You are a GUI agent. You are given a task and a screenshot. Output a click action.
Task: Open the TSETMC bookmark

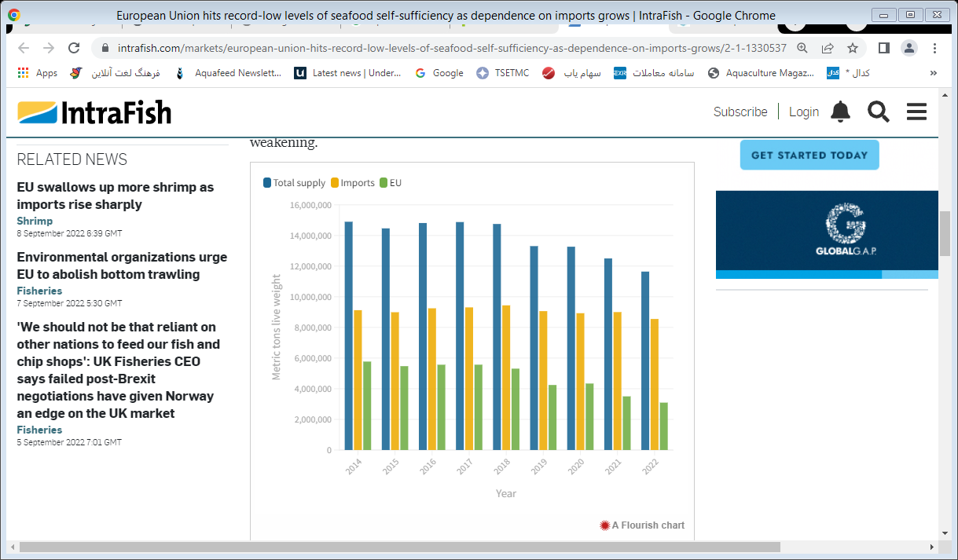pos(503,73)
